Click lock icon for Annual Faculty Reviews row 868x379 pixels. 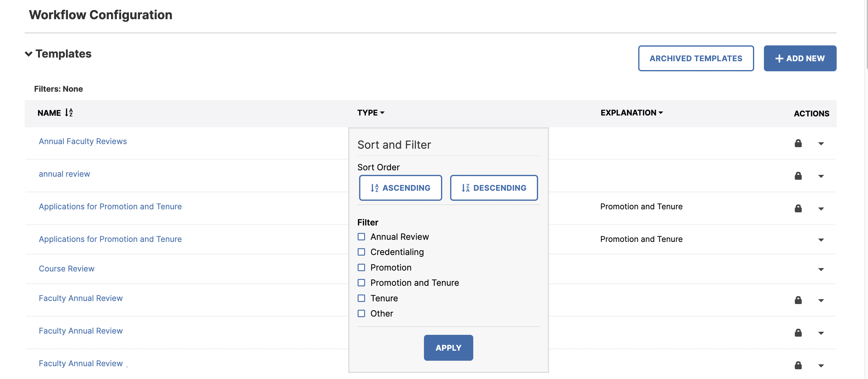pyautogui.click(x=798, y=143)
